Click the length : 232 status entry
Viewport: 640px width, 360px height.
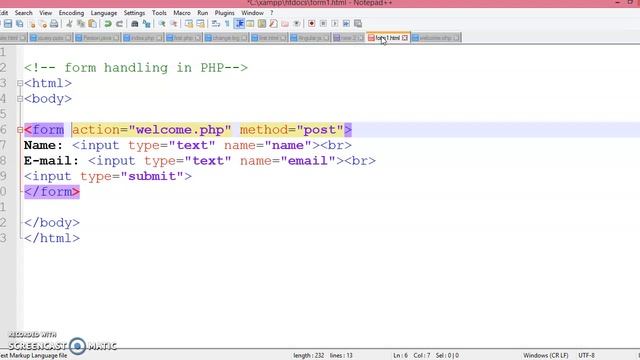[309, 356]
